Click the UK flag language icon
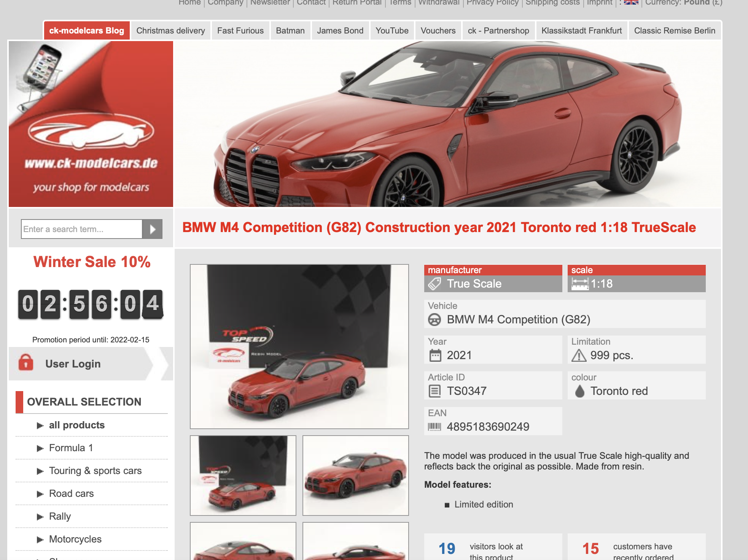This screenshot has height=560, width=748. pos(631,2)
